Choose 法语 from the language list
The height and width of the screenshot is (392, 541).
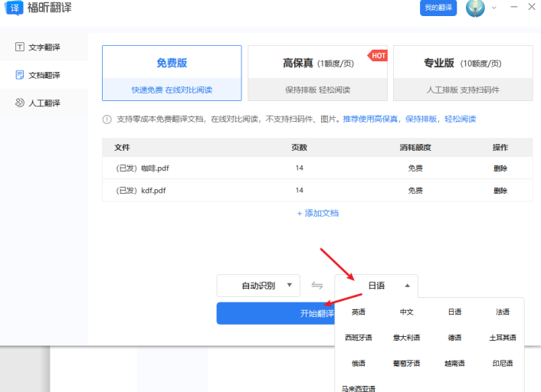pyautogui.click(x=503, y=312)
